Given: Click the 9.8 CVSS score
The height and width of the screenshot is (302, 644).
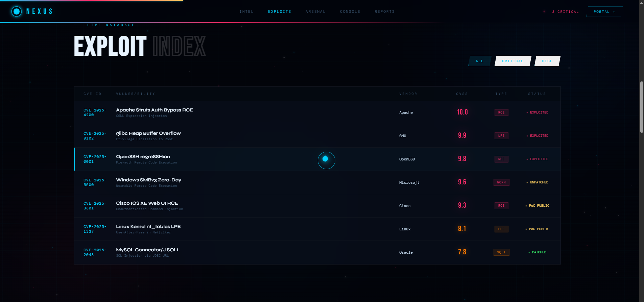Looking at the screenshot, I should pos(462,159).
